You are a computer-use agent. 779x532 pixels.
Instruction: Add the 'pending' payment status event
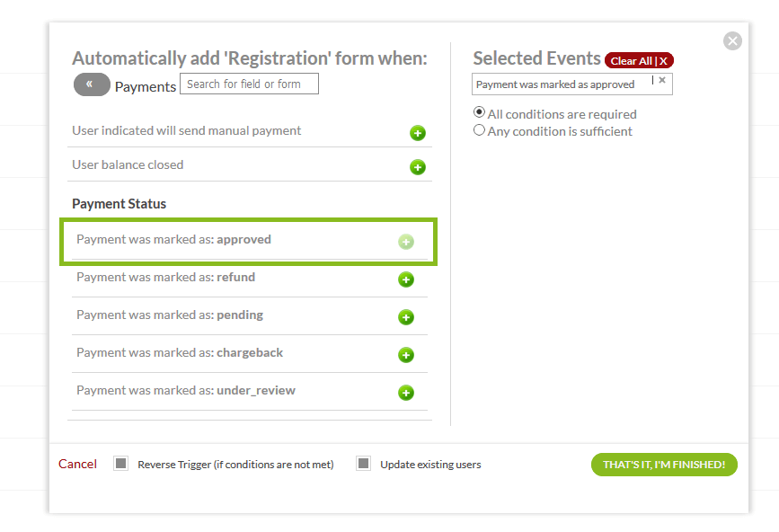(406, 317)
